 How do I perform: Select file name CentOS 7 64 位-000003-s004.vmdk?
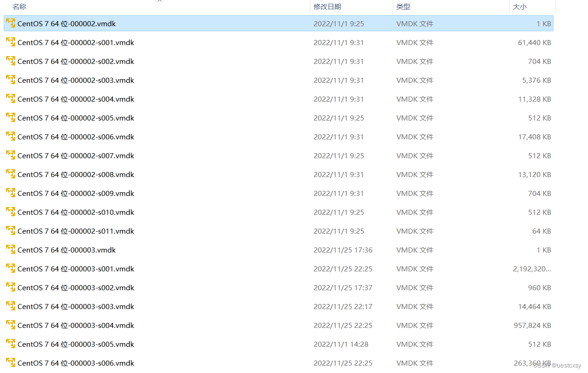[x=76, y=325]
